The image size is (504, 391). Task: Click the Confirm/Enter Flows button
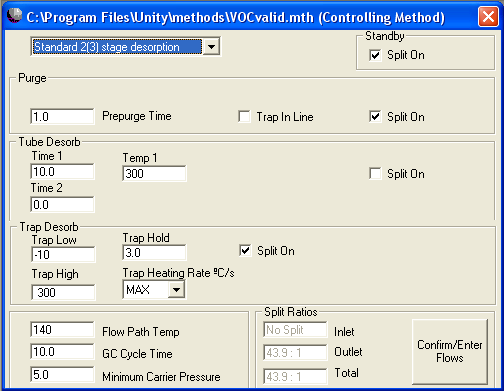pos(450,352)
